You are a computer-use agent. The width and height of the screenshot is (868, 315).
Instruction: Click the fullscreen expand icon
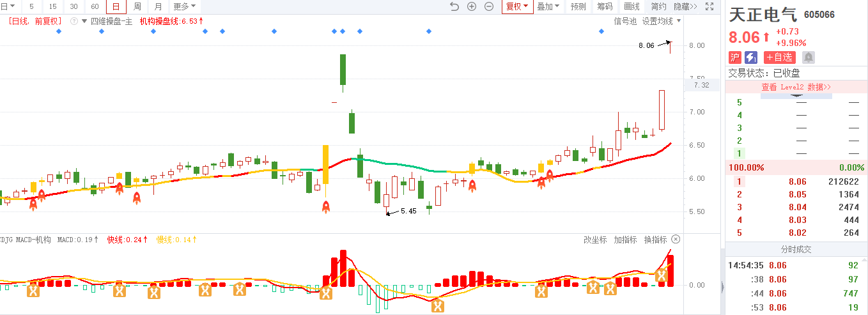709,6
